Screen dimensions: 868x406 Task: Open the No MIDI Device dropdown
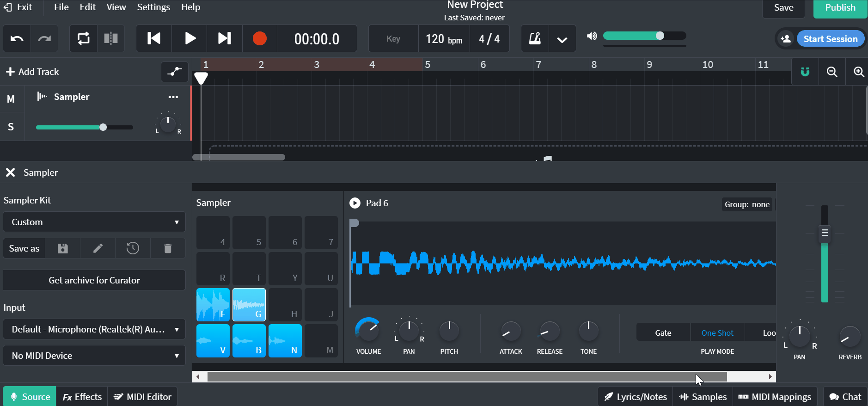click(94, 356)
